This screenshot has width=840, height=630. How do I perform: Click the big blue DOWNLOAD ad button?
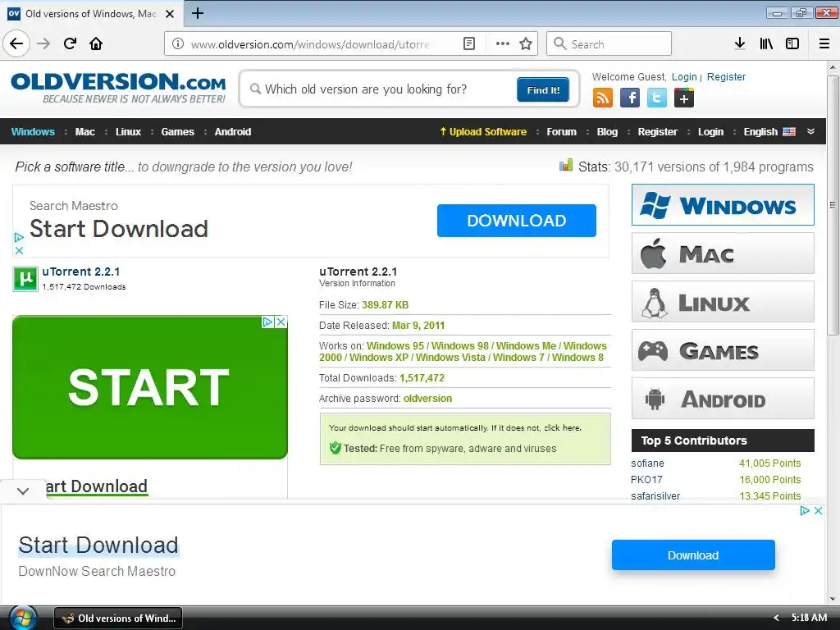(517, 220)
